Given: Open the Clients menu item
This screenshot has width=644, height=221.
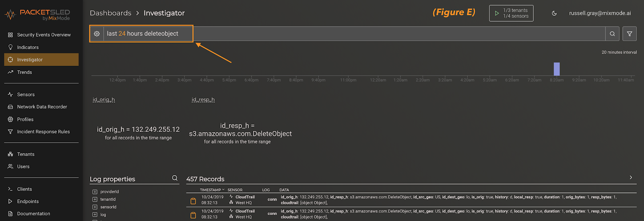Looking at the screenshot, I should 41,189.
